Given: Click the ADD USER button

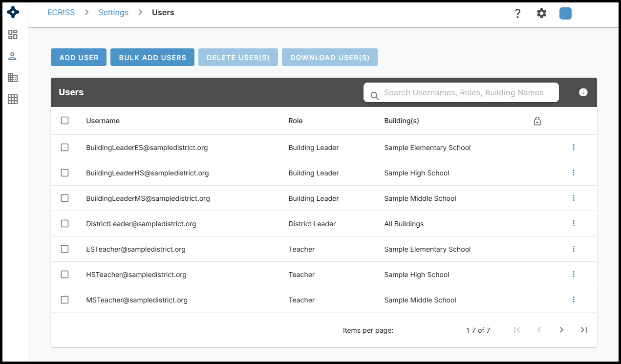Looking at the screenshot, I should tap(79, 57).
